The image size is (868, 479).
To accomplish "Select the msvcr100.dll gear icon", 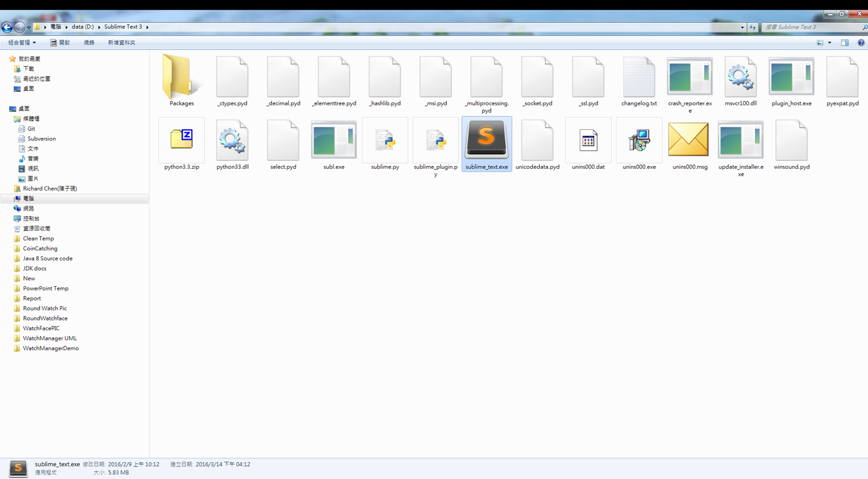I will (740, 77).
